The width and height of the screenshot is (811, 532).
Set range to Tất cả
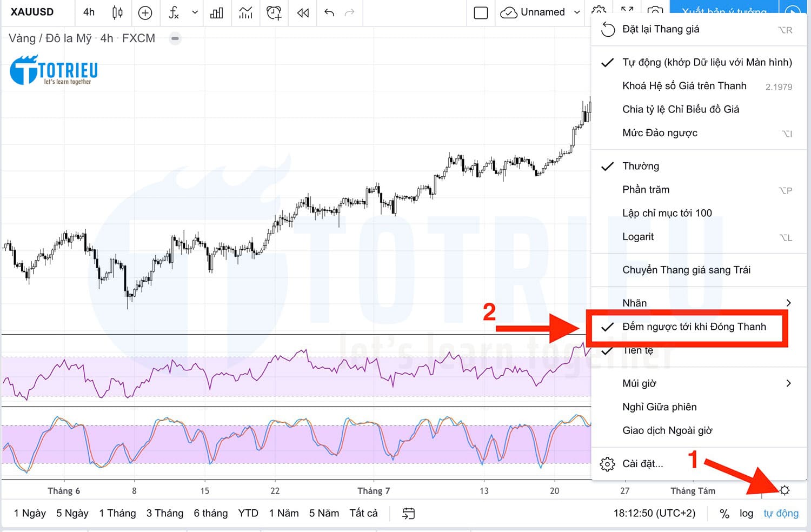pyautogui.click(x=363, y=513)
